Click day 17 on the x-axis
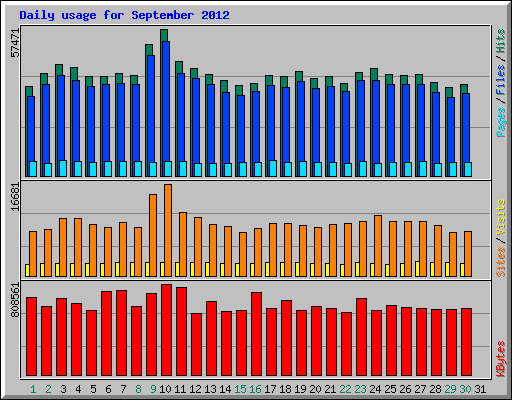The height and width of the screenshot is (400, 512). [270, 389]
